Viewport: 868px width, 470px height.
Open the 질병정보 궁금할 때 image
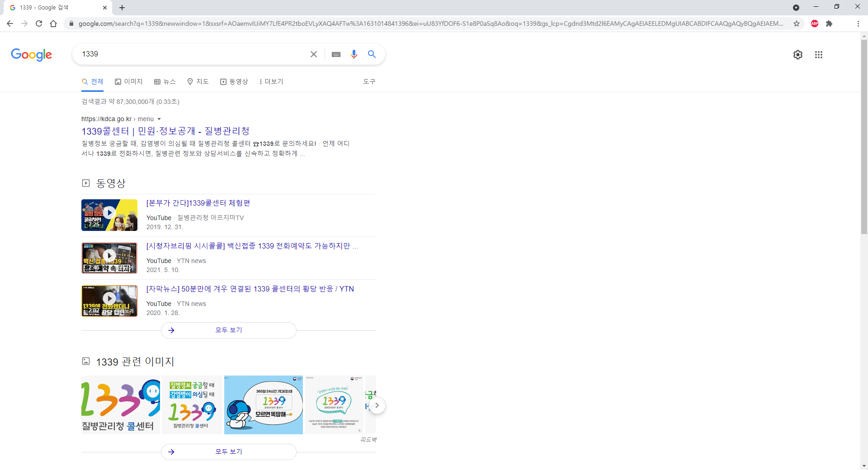point(192,405)
